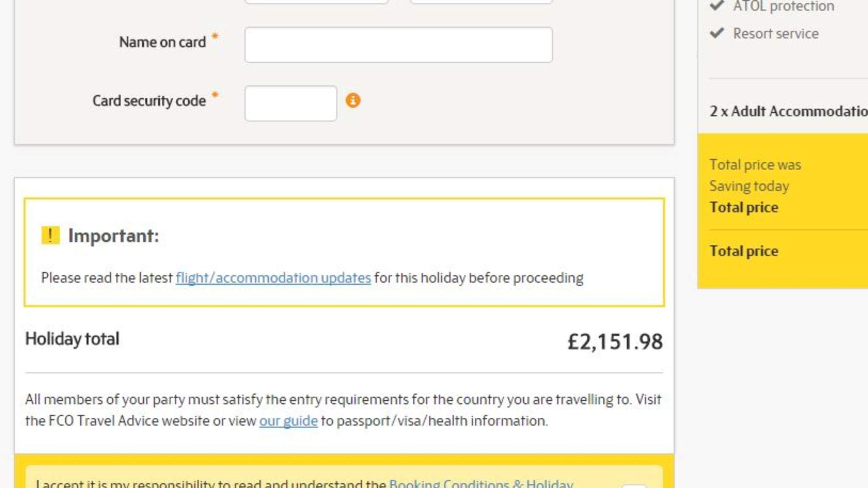Open the Booking Conditions & Holiday link
The image size is (868, 488).
click(481, 484)
